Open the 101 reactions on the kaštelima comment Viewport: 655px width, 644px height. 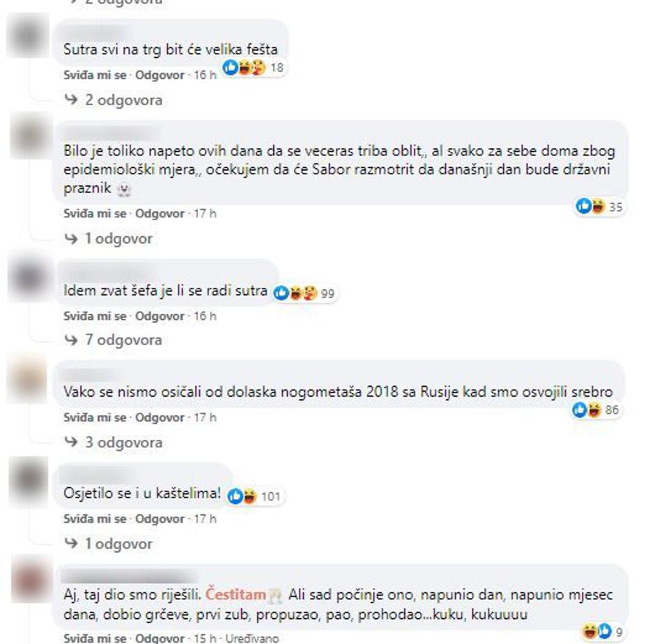(254, 496)
